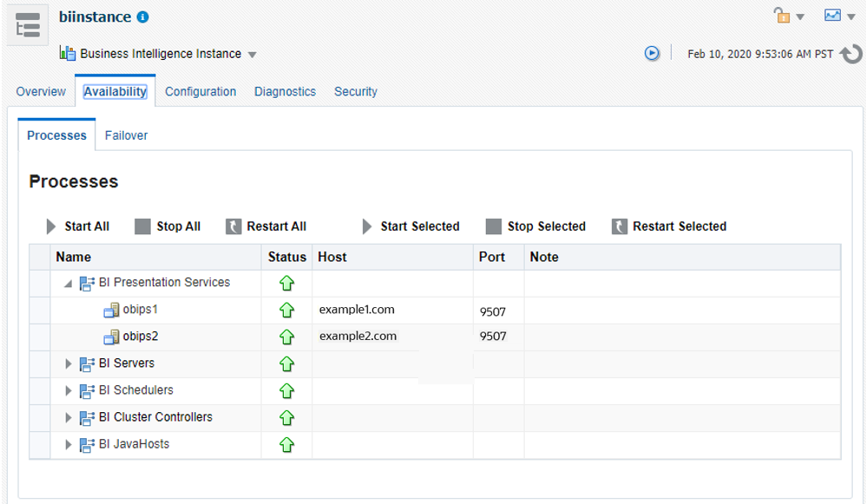
Task: Click the refresh page arrow icon
Action: click(851, 54)
